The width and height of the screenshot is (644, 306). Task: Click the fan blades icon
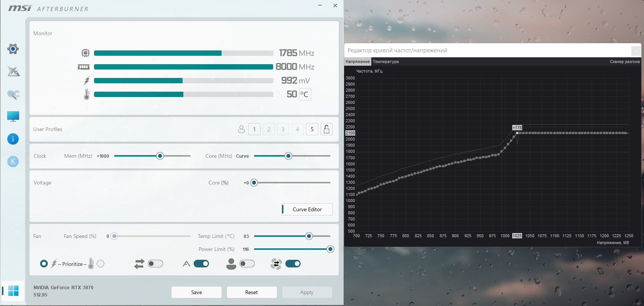click(276, 264)
